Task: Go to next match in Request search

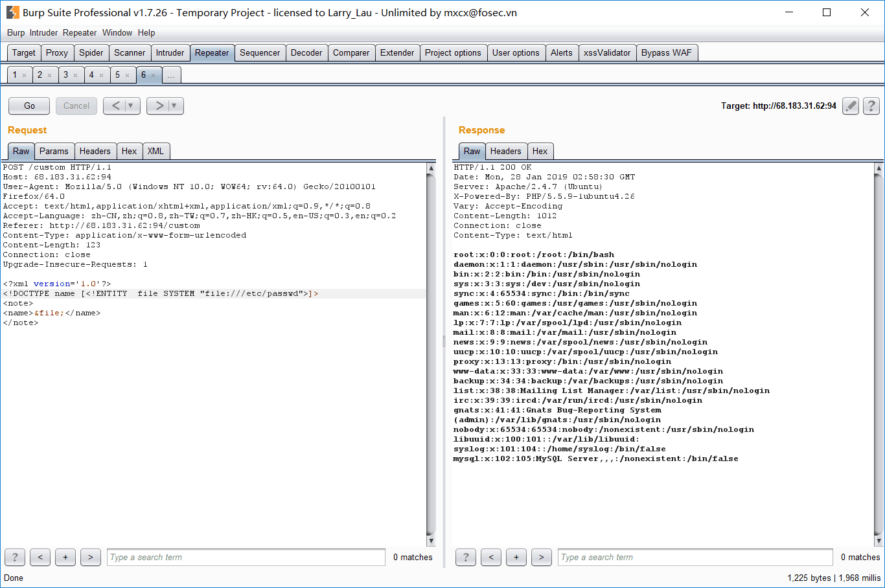Action: tap(91, 557)
